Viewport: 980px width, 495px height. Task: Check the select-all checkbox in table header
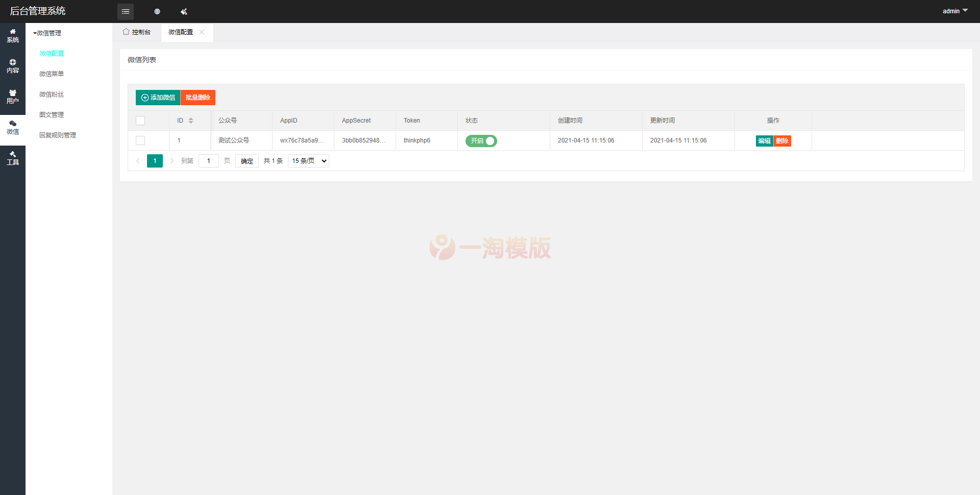coord(140,121)
